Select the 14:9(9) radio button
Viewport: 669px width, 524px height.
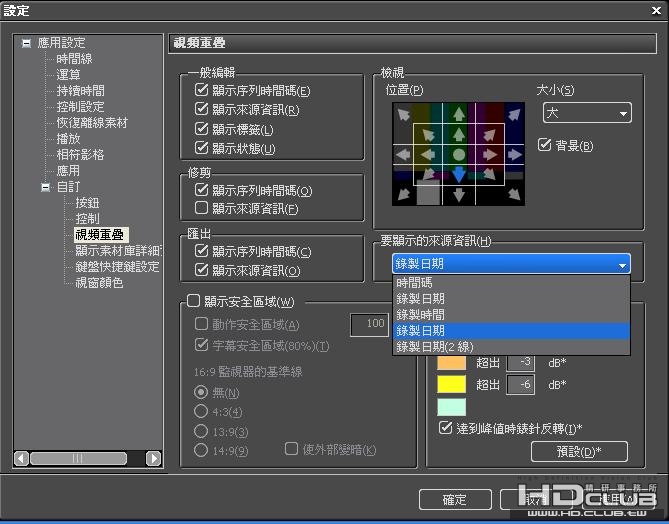tap(201, 450)
